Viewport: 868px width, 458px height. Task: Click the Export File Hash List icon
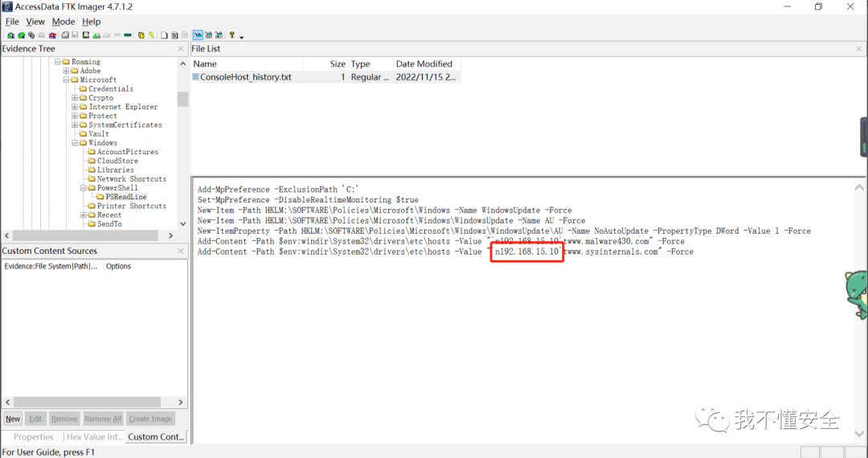click(x=175, y=35)
